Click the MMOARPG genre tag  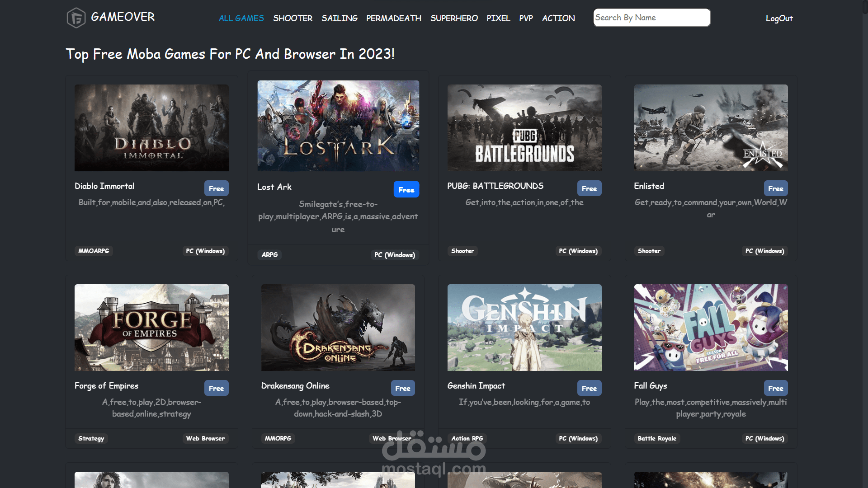(x=94, y=251)
